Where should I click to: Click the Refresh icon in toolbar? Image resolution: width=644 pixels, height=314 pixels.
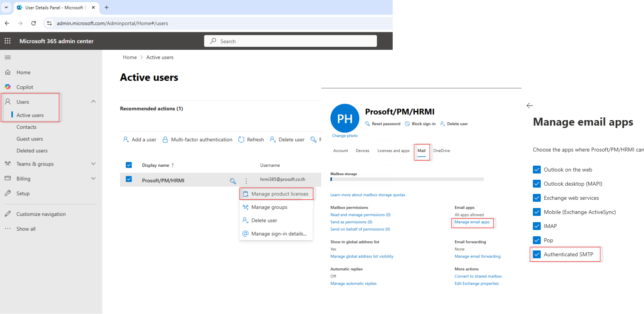(241, 140)
